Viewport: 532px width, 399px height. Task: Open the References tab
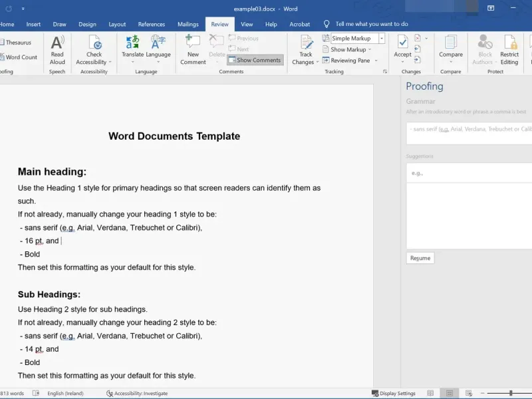pyautogui.click(x=152, y=24)
